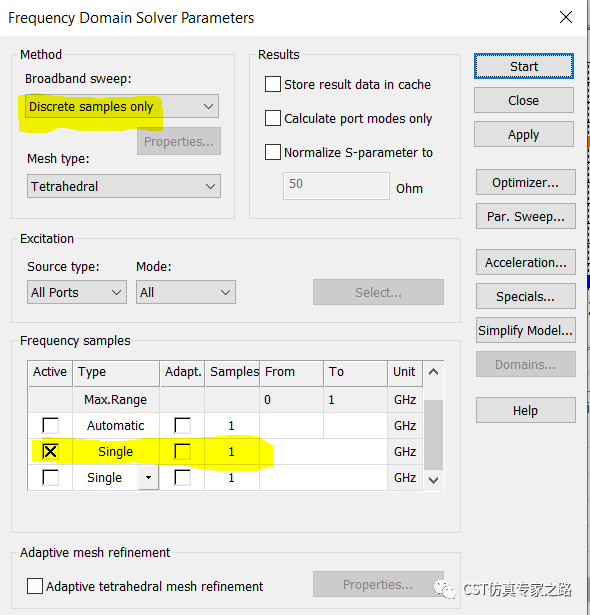This screenshot has width=590, height=615.
Task: Expand the Mesh type Tetrahedral dropdown
Action: click(x=124, y=186)
